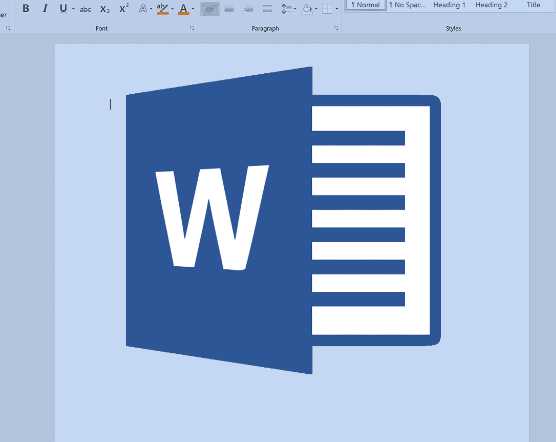Apply the Heading 2 style
The width and height of the screenshot is (556, 442).
491,5
